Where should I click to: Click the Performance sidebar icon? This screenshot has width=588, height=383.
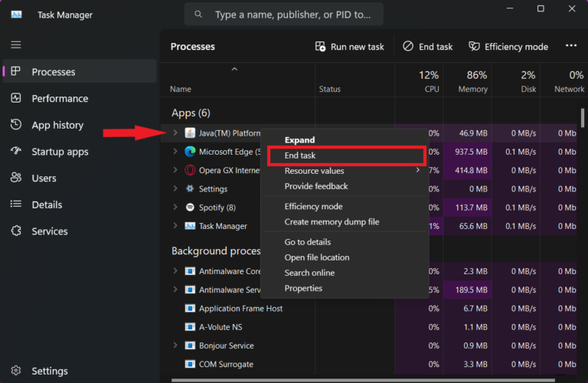pyautogui.click(x=16, y=98)
